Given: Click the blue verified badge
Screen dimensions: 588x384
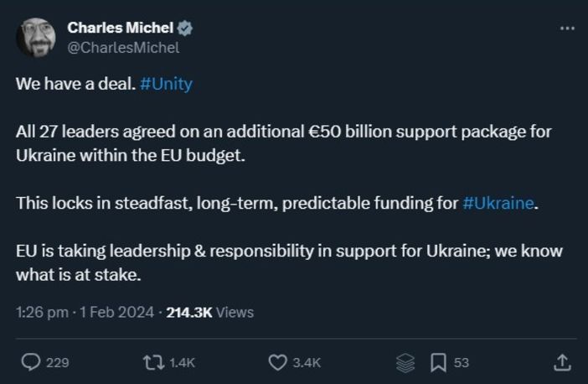Looking at the screenshot, I should coord(185,28).
